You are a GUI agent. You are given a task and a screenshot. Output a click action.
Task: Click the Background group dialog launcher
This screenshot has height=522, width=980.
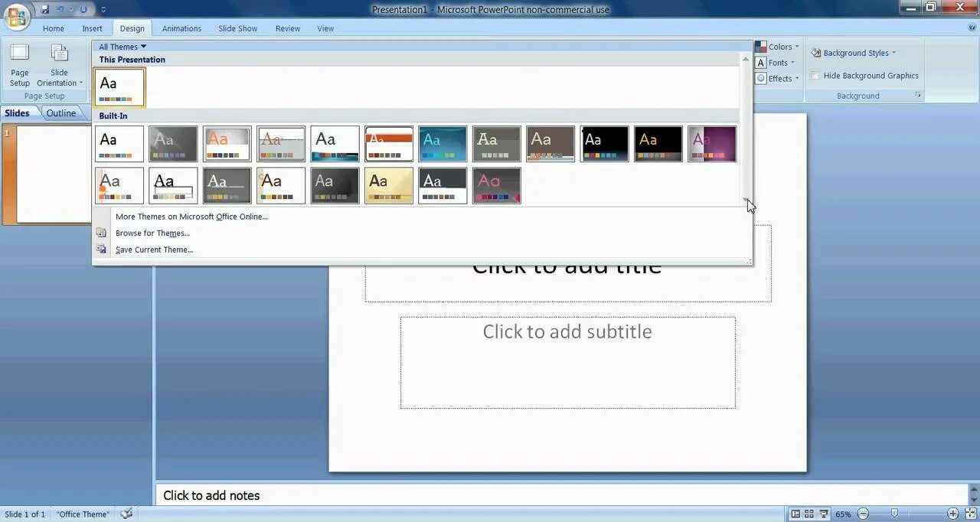pyautogui.click(x=918, y=96)
